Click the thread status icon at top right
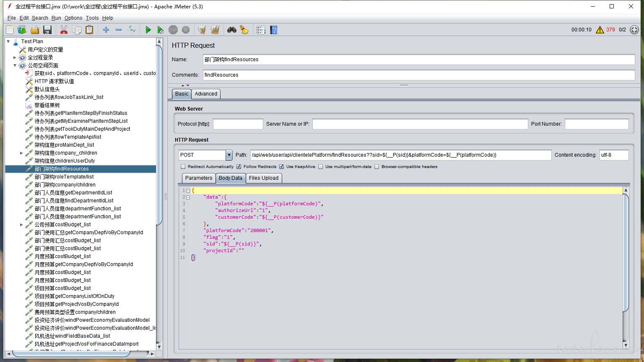 [634, 30]
